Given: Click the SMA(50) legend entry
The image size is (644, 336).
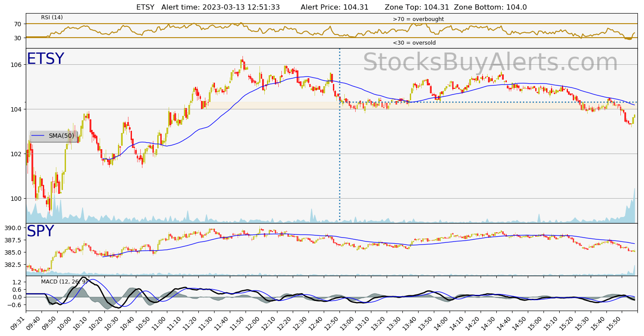Looking at the screenshot, I should click(x=53, y=136).
